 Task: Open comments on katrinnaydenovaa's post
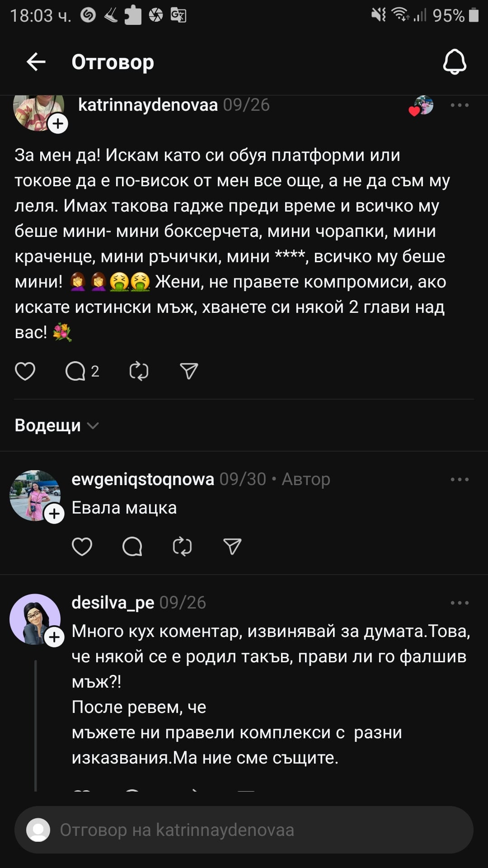pos(82,371)
